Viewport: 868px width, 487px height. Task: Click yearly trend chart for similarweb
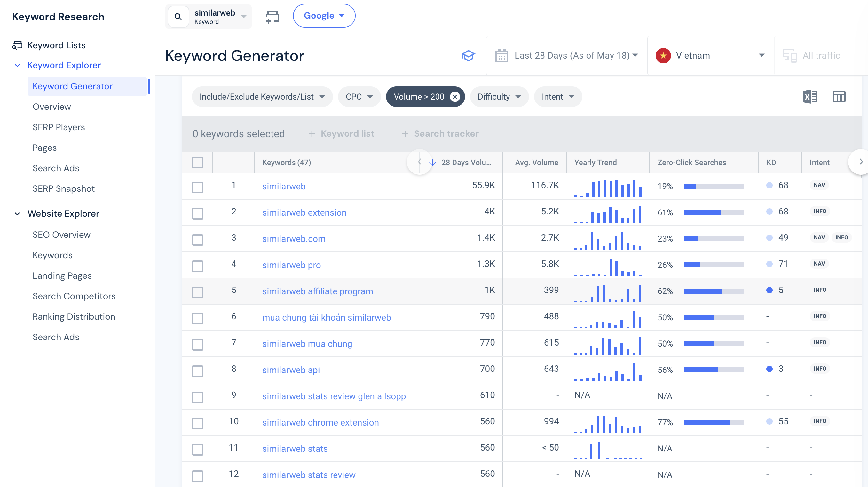(608, 188)
